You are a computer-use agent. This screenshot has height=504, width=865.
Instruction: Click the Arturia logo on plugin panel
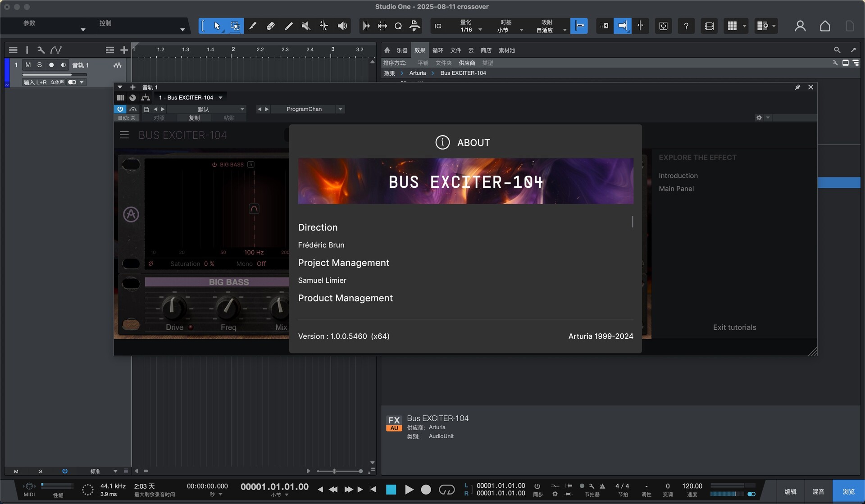pos(131,214)
